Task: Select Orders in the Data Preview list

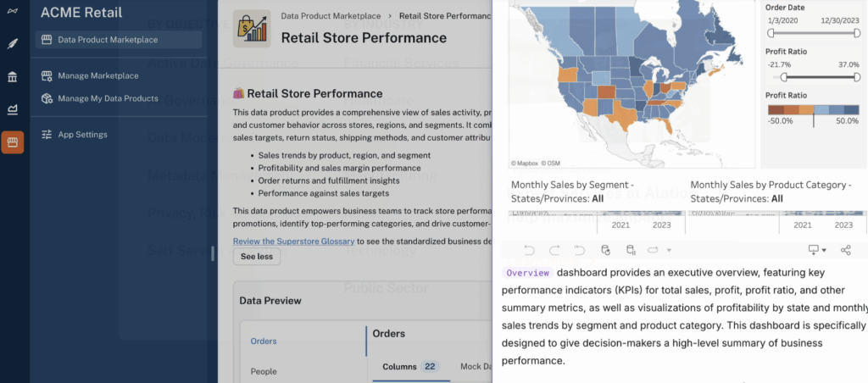Action: click(x=263, y=341)
